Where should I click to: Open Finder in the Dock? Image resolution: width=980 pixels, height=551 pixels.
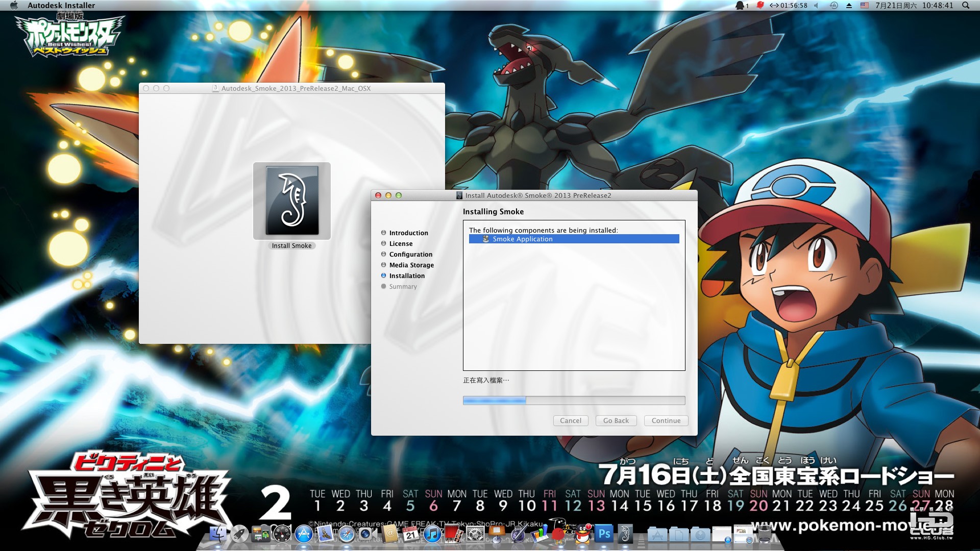coord(218,534)
